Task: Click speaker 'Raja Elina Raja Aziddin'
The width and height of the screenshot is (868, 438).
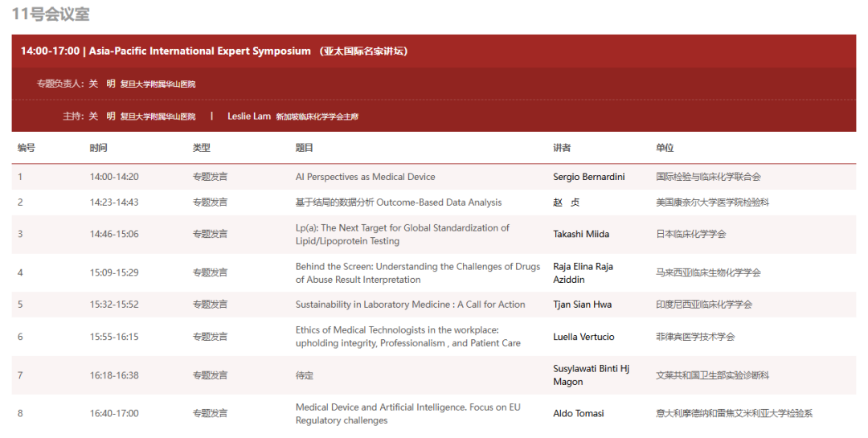Action: tap(583, 273)
